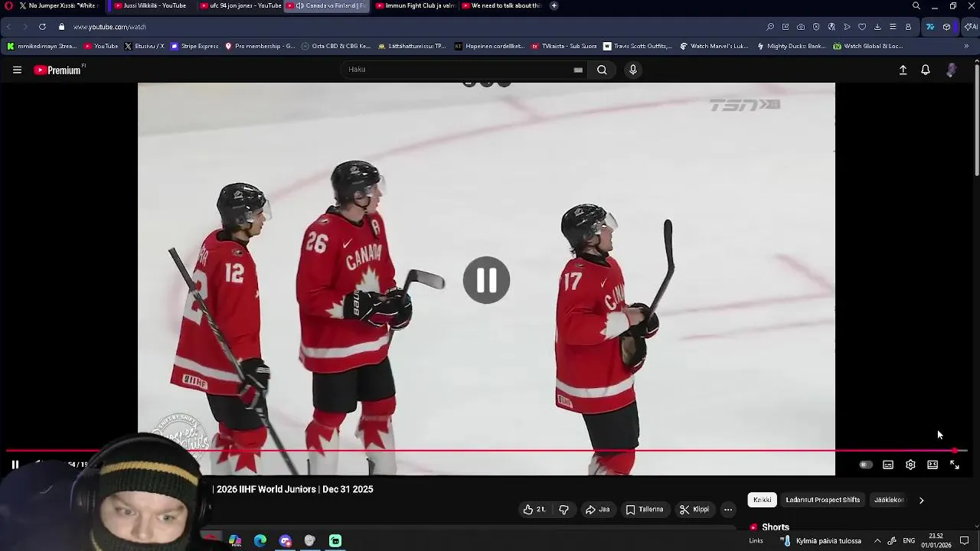Screen dimensions: 980x551
Task: Select the Ladannut Prospect Shifts chip
Action: point(822,500)
